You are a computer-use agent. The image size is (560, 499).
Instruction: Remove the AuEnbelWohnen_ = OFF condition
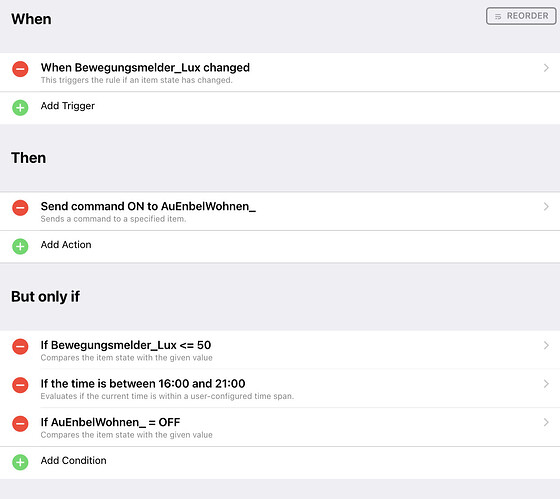(20, 424)
